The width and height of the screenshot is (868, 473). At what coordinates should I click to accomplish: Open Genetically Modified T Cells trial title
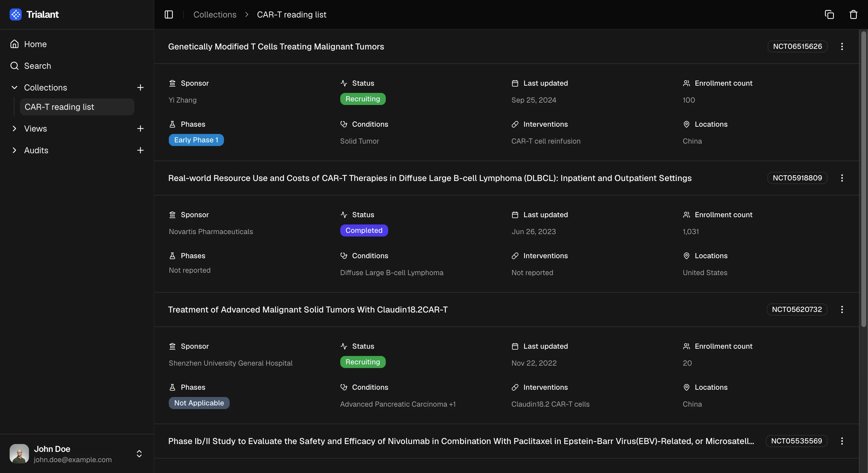pyautogui.click(x=276, y=46)
